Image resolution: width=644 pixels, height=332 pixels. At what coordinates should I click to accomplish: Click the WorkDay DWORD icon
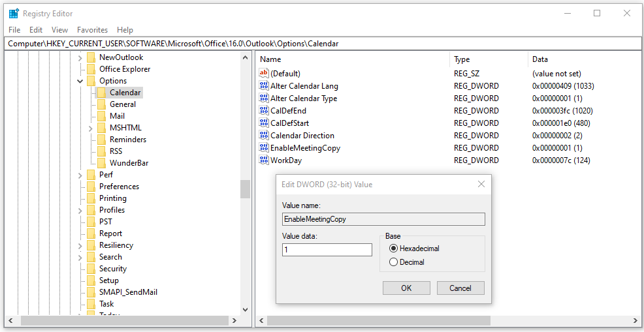coord(264,160)
